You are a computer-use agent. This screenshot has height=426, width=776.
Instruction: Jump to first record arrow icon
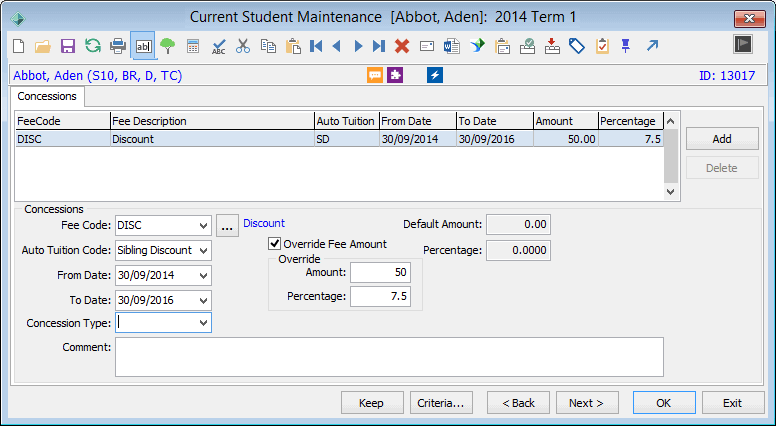(316, 47)
